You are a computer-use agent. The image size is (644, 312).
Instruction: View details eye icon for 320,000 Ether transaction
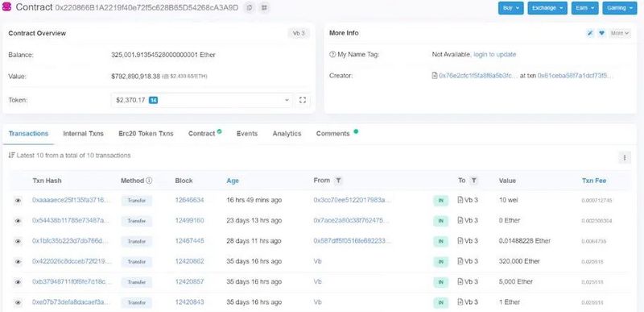point(18,261)
